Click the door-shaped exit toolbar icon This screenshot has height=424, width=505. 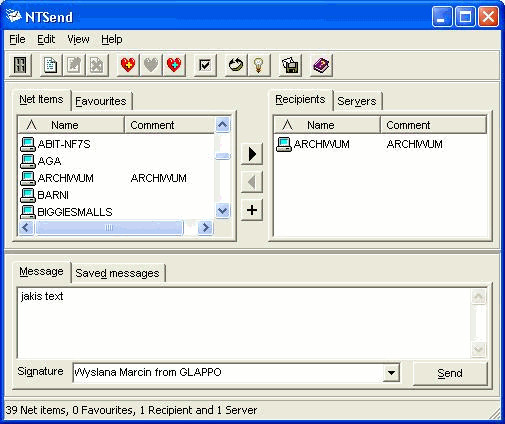click(20, 65)
